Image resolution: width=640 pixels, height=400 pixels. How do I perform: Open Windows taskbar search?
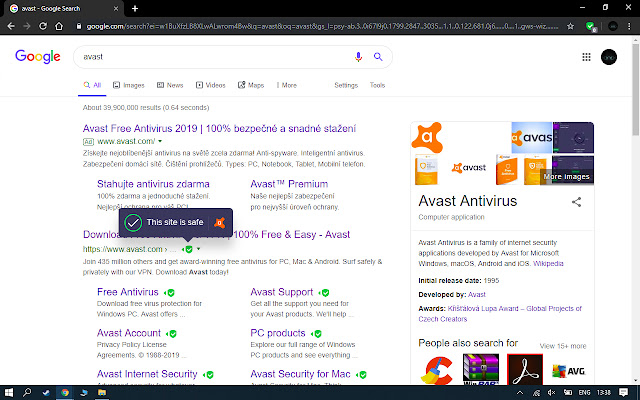pos(27,393)
